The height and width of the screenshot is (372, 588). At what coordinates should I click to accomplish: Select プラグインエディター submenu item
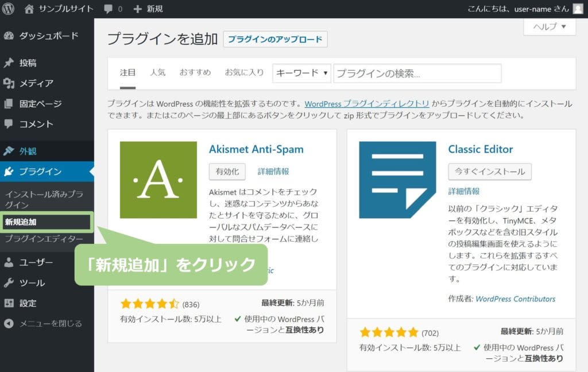pos(44,238)
